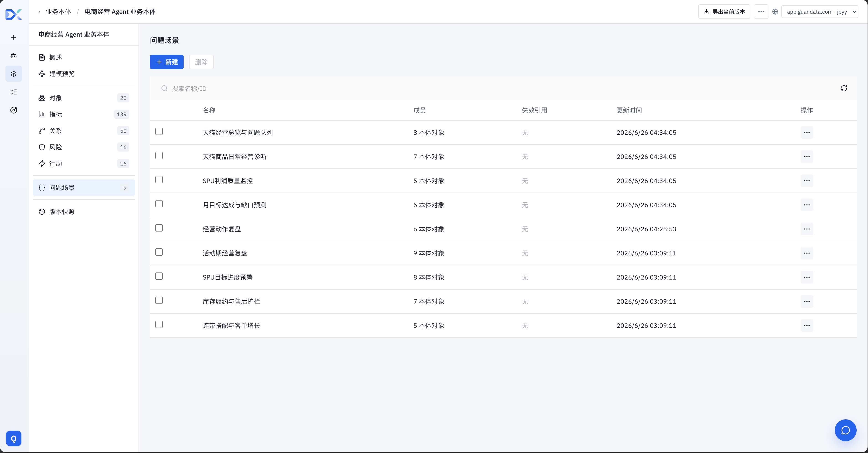Open the robot agent icon in left rail
868x453 pixels.
click(13, 56)
